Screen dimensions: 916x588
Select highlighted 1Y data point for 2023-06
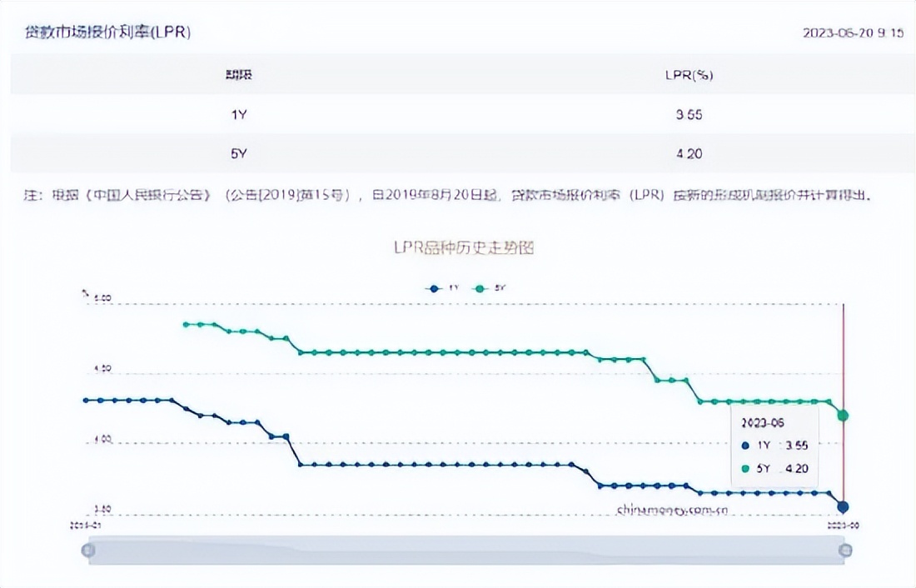843,506
